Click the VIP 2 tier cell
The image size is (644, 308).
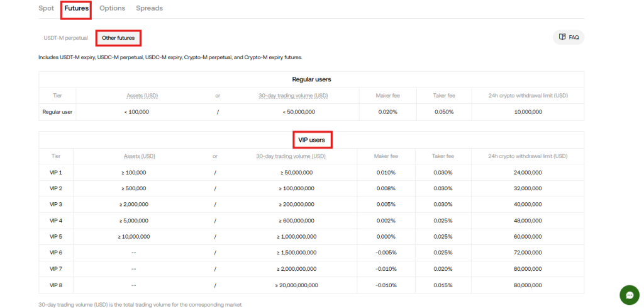[56, 188]
